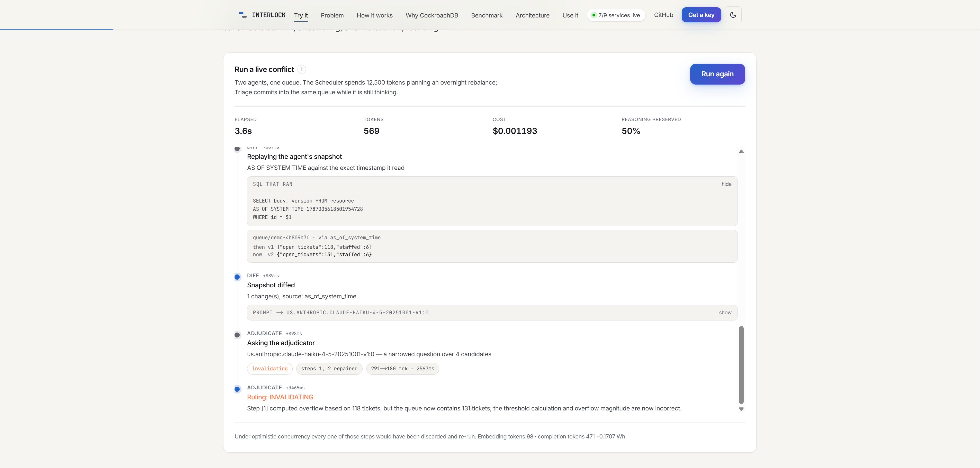Click the INTERLOCK brand name
The width and height of the screenshot is (980, 468).
268,15
